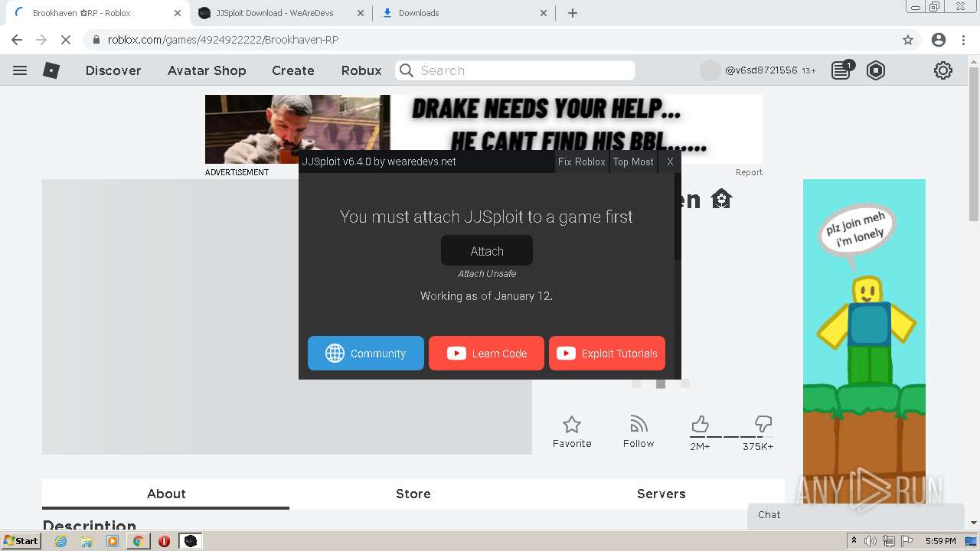Close the Brookhaven RP browser tab
The image size is (980, 551).
tap(178, 13)
